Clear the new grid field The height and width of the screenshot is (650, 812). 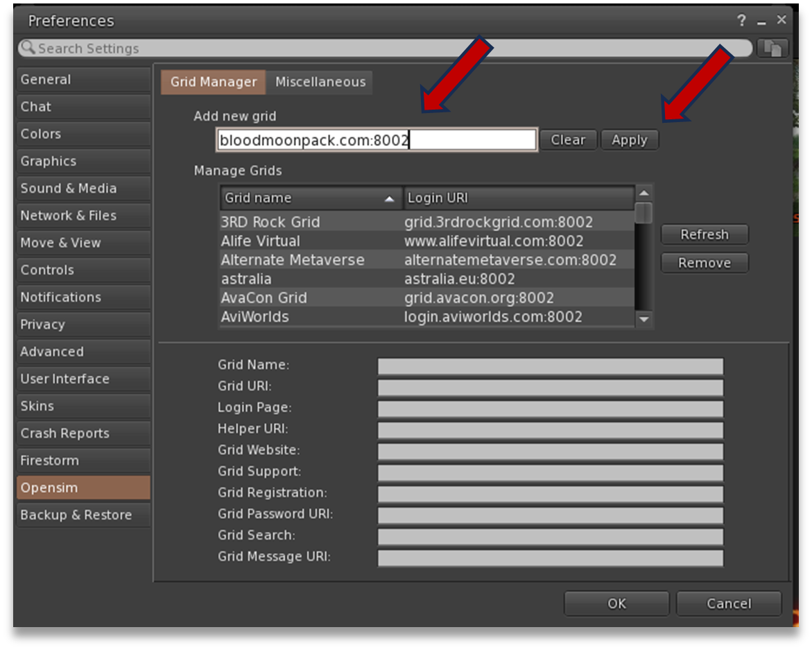point(568,140)
